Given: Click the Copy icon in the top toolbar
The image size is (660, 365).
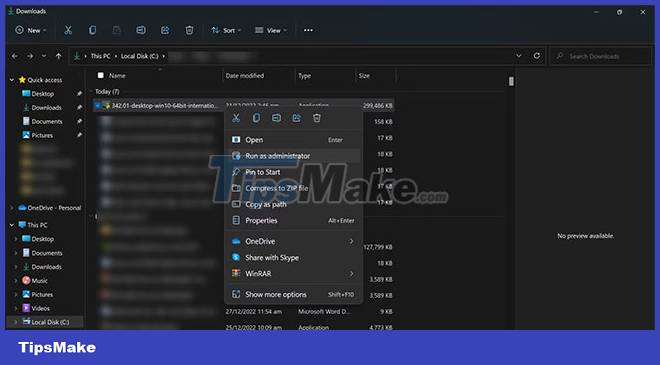Looking at the screenshot, I should point(92,30).
